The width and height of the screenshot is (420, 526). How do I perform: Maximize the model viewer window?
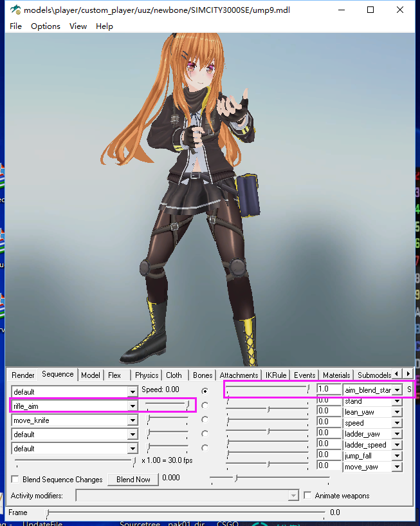coord(370,10)
